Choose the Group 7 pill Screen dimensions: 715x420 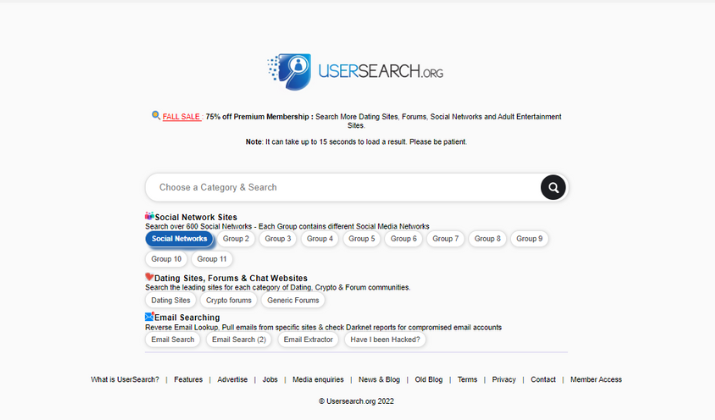coord(446,239)
